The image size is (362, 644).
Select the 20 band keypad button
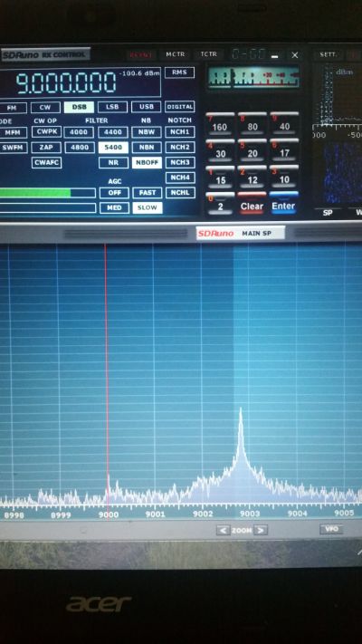click(252, 150)
